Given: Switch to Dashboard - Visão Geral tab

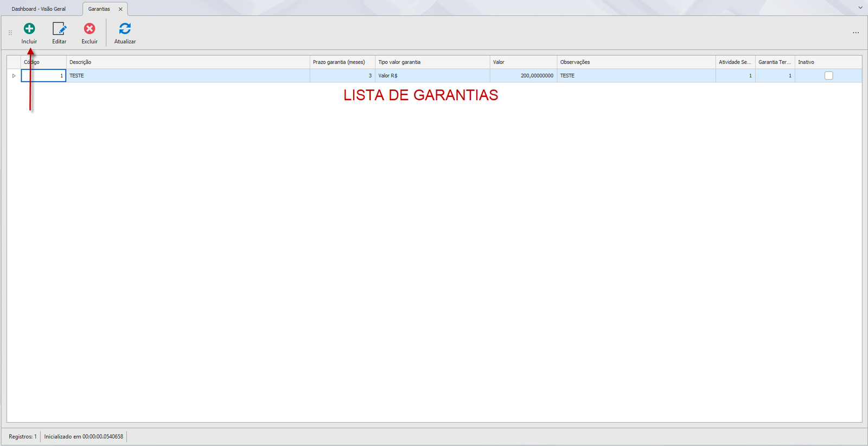Looking at the screenshot, I should [39, 9].
